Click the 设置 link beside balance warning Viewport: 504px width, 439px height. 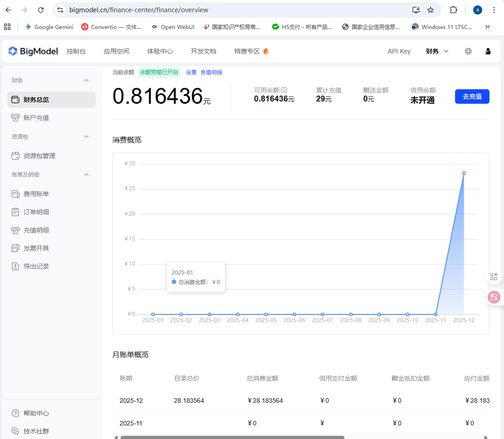click(x=191, y=72)
